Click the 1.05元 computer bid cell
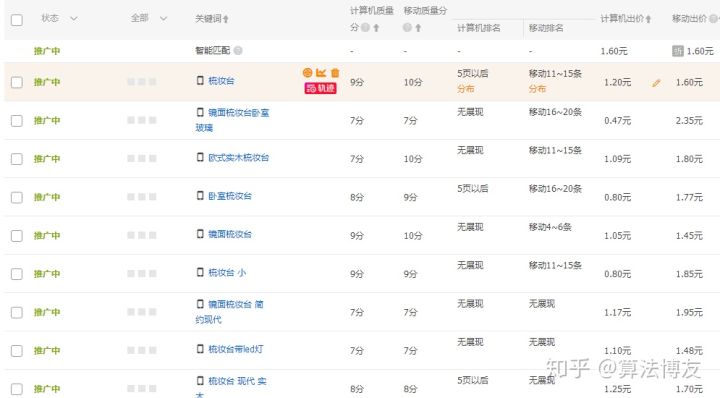Image resolution: width=720 pixels, height=398 pixels. pyautogui.click(x=617, y=236)
